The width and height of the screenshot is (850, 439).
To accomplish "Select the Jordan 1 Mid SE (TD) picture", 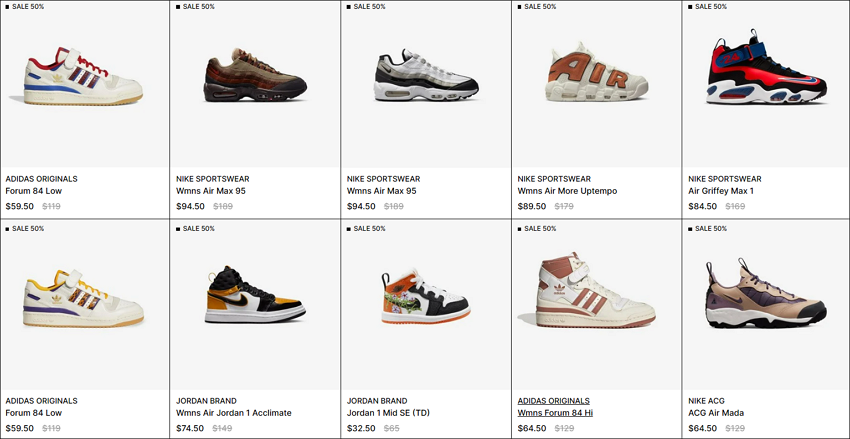I will [426, 296].
